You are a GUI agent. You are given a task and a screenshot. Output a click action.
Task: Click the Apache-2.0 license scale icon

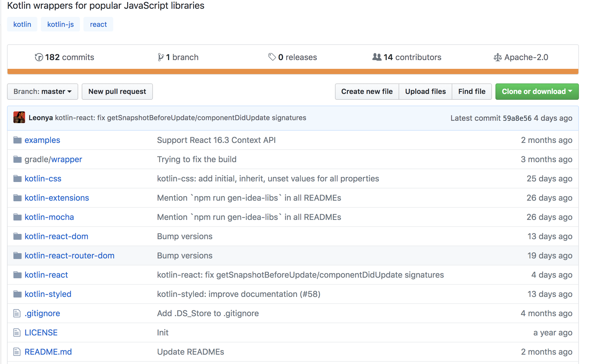coord(498,57)
